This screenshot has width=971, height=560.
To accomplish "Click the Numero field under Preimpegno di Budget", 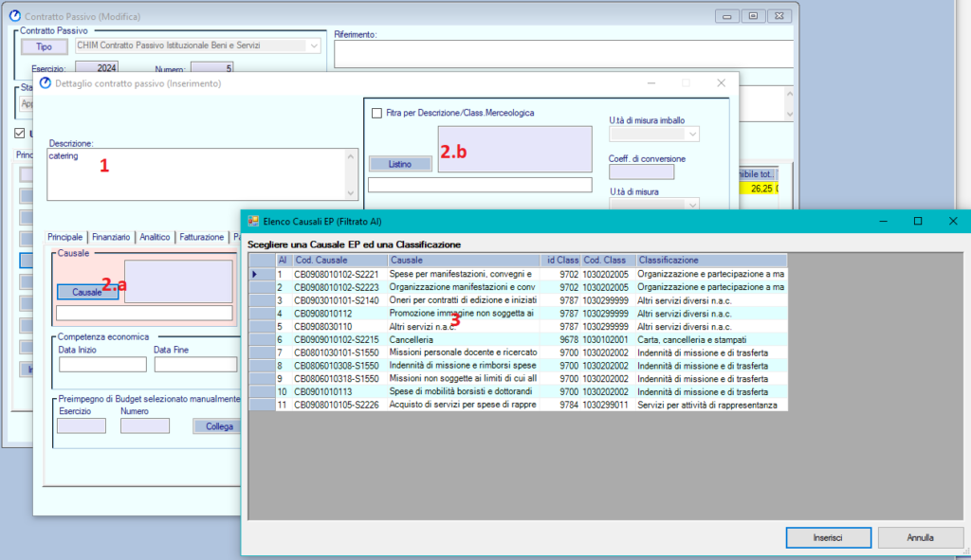I will pyautogui.click(x=145, y=425).
